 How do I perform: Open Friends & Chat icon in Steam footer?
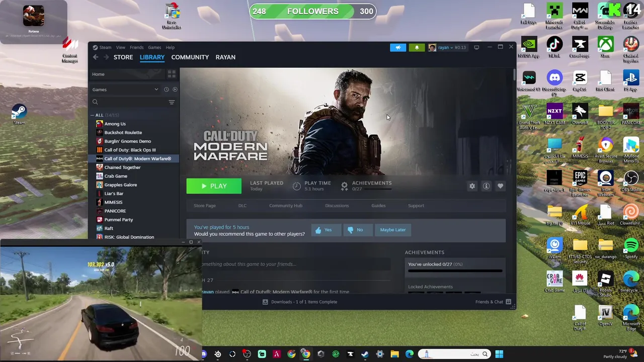point(508,302)
